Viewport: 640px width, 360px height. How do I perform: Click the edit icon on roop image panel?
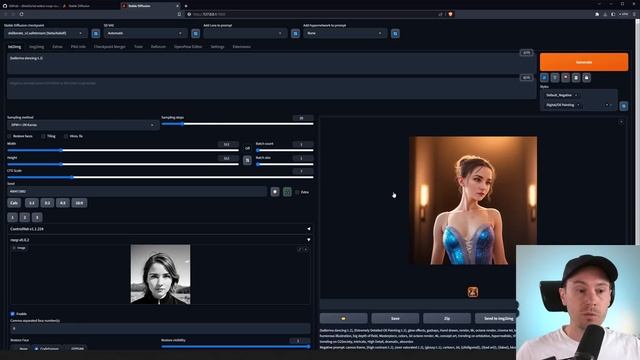click(x=299, y=249)
